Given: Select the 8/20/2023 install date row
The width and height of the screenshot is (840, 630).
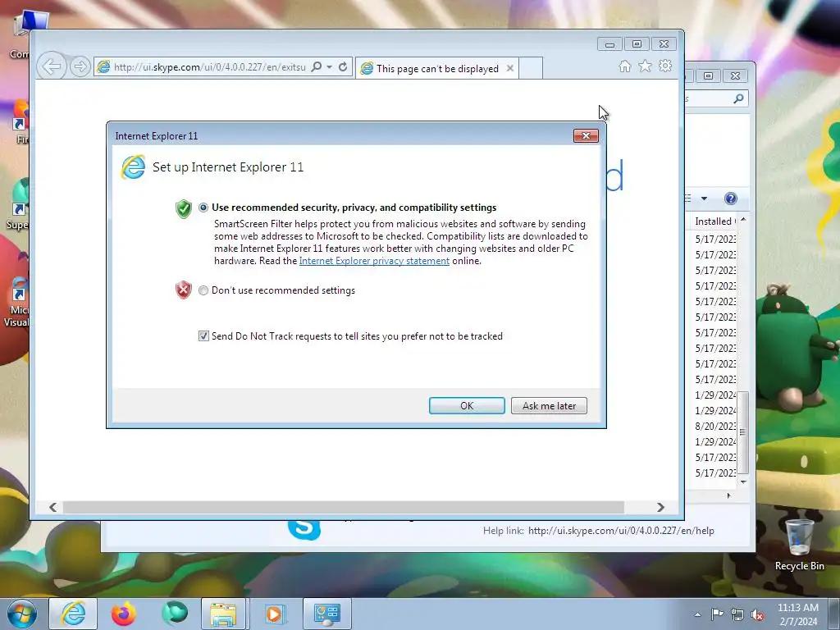Looking at the screenshot, I should point(715,427).
